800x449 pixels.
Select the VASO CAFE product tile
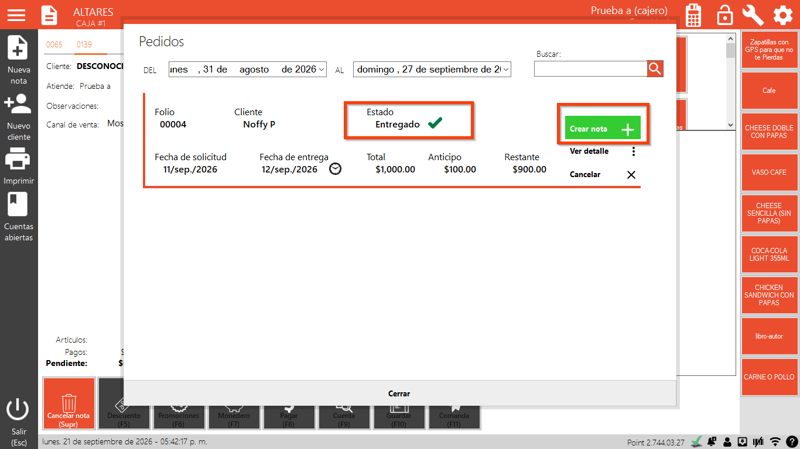click(x=769, y=172)
